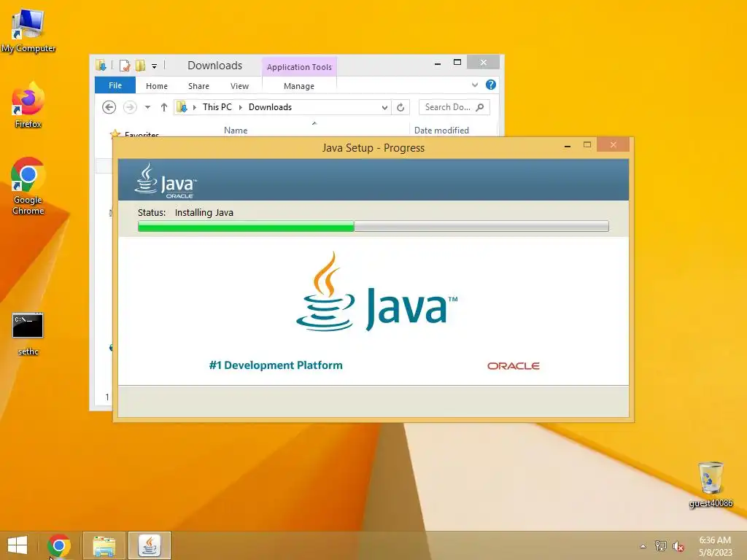This screenshot has height=560, width=747.
Task: Click the Downloads window folder icon in title bar
Action: click(101, 65)
